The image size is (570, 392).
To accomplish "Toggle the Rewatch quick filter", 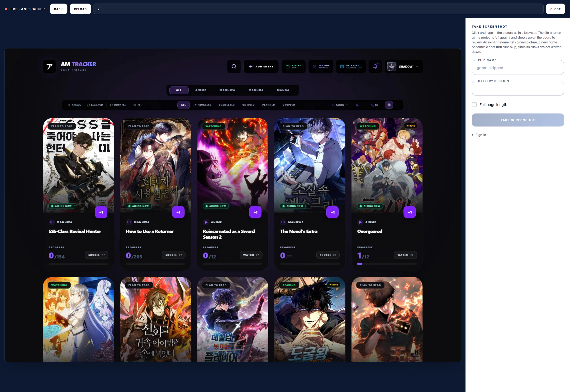I will point(118,105).
